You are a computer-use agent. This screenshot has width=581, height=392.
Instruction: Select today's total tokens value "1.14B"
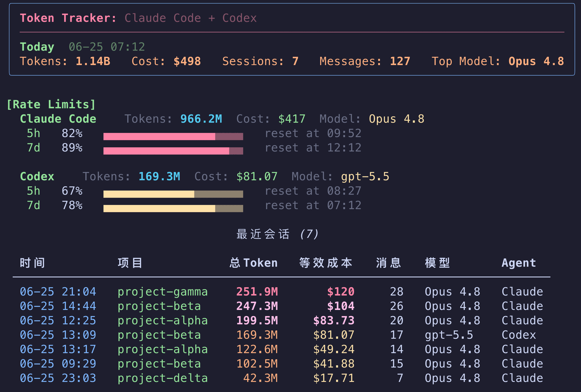pyautogui.click(x=93, y=61)
